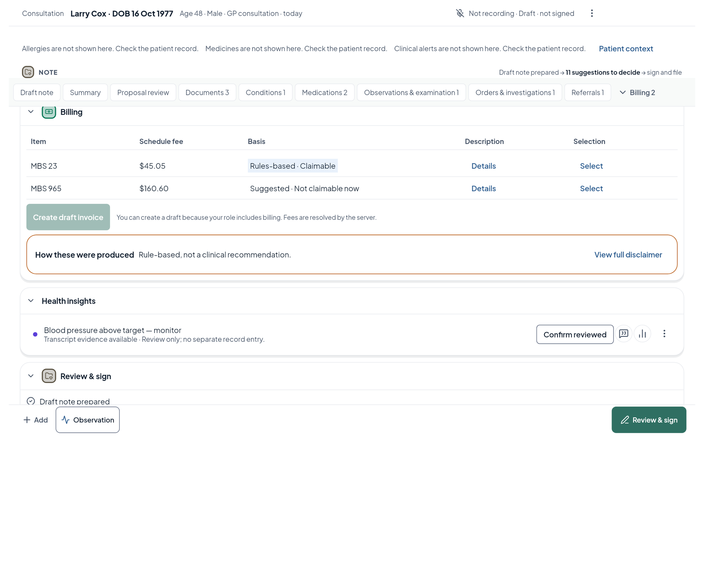Click the blue dot beside blood pressure insight
Screen dimensions: 704x588
[x=35, y=334]
